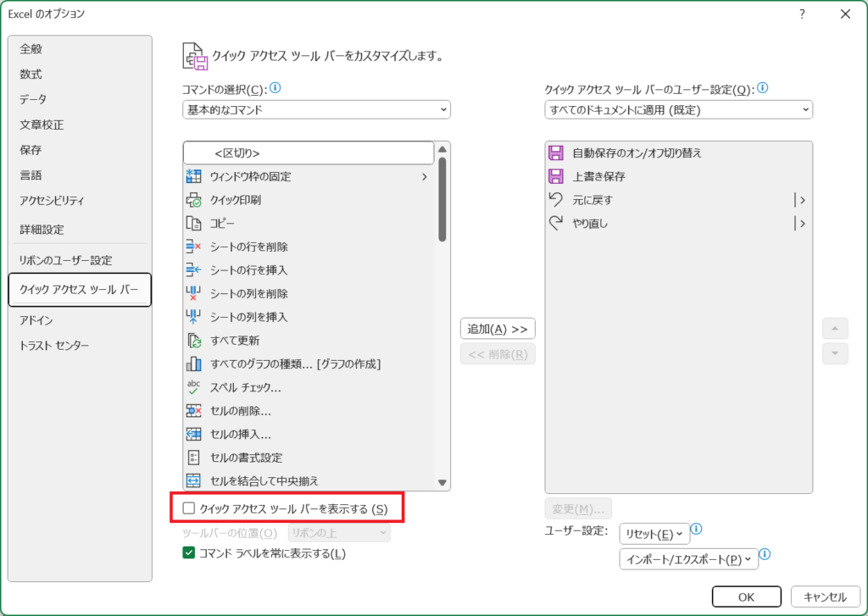Click the help question mark icon
868x616 pixels.
802,14
